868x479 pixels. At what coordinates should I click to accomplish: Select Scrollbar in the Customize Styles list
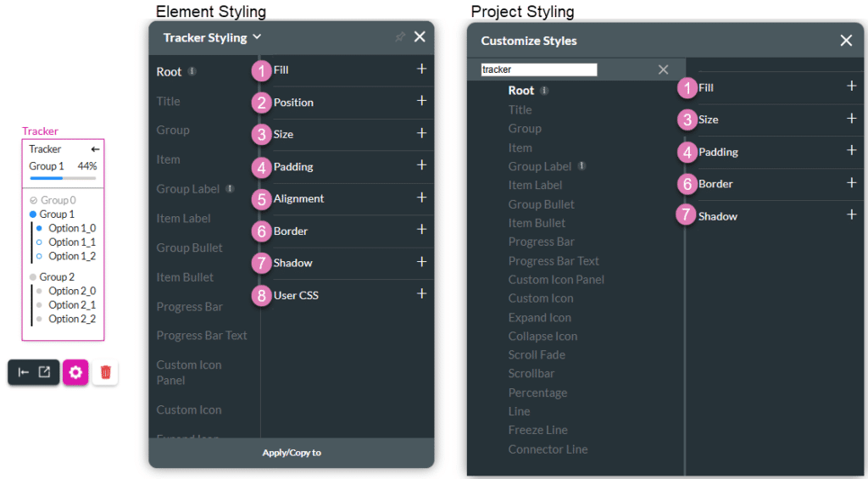(531, 373)
